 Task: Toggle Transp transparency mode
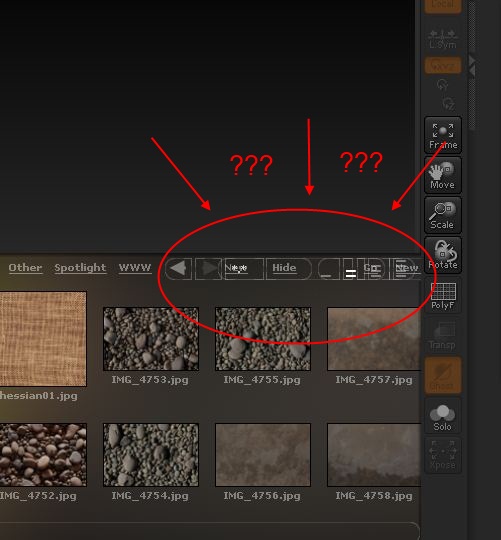[x=443, y=335]
